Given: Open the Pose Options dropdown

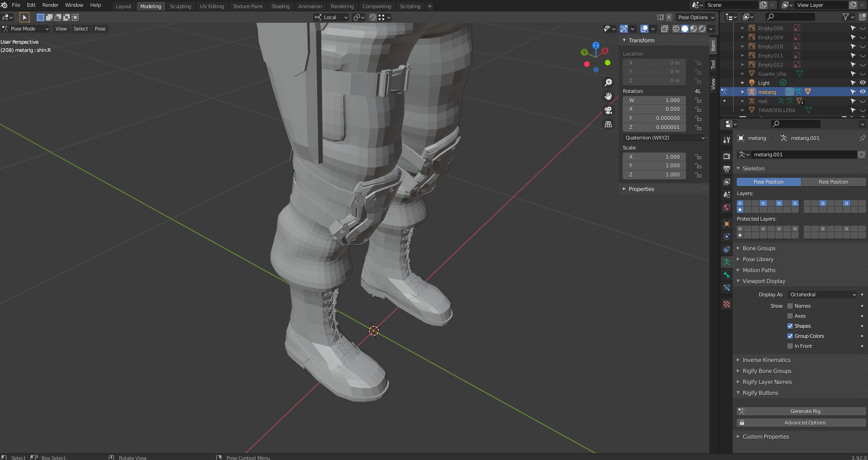Looking at the screenshot, I should (696, 17).
